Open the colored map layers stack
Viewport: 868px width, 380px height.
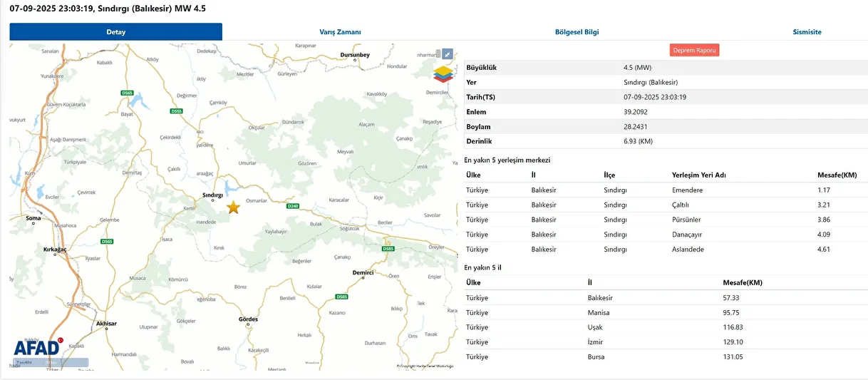tap(443, 73)
